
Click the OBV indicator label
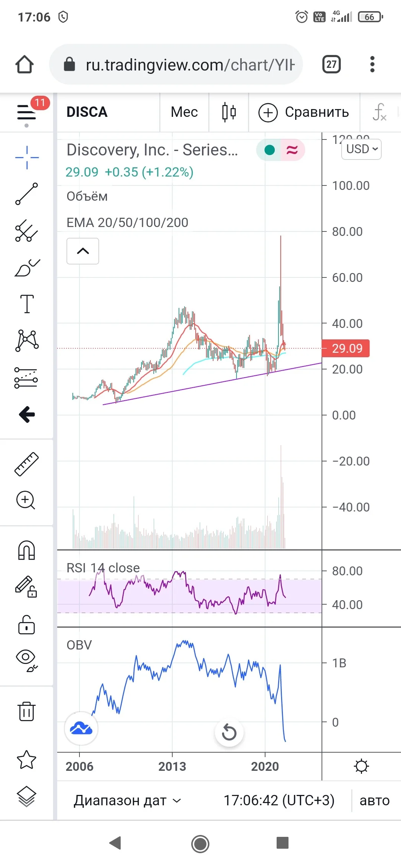(79, 645)
